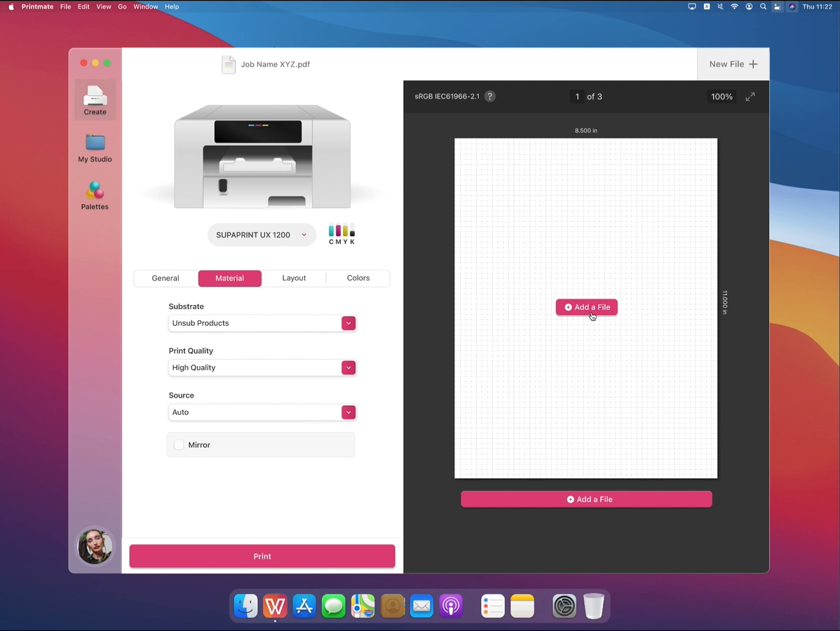Open Spotlight search from the menu bar

[x=763, y=6]
